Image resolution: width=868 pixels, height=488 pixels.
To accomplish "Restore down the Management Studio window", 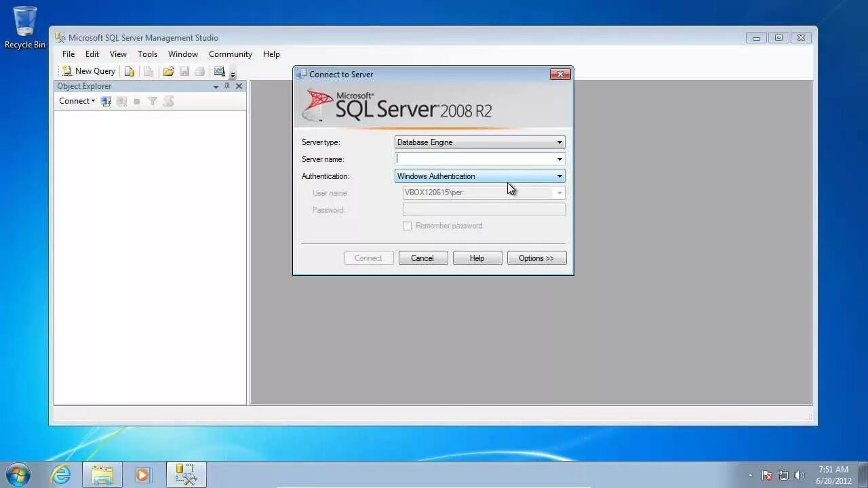I will pyautogui.click(x=778, y=38).
